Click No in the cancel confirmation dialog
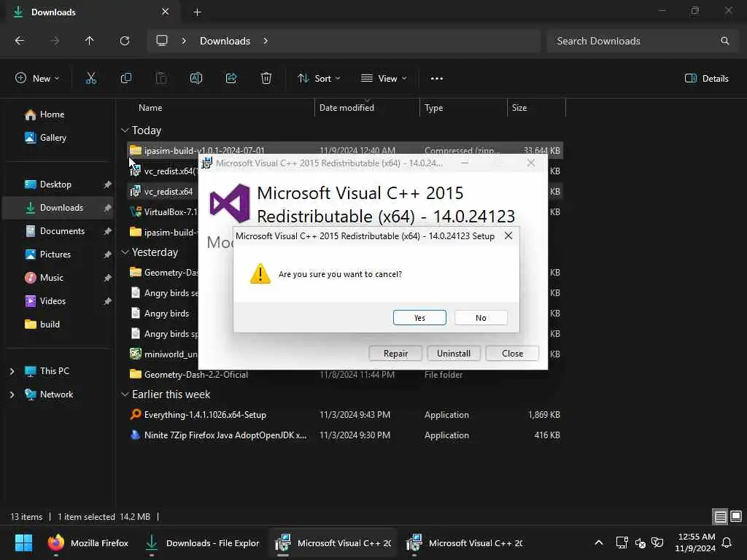Viewport: 747px width, 560px height. pyautogui.click(x=481, y=318)
